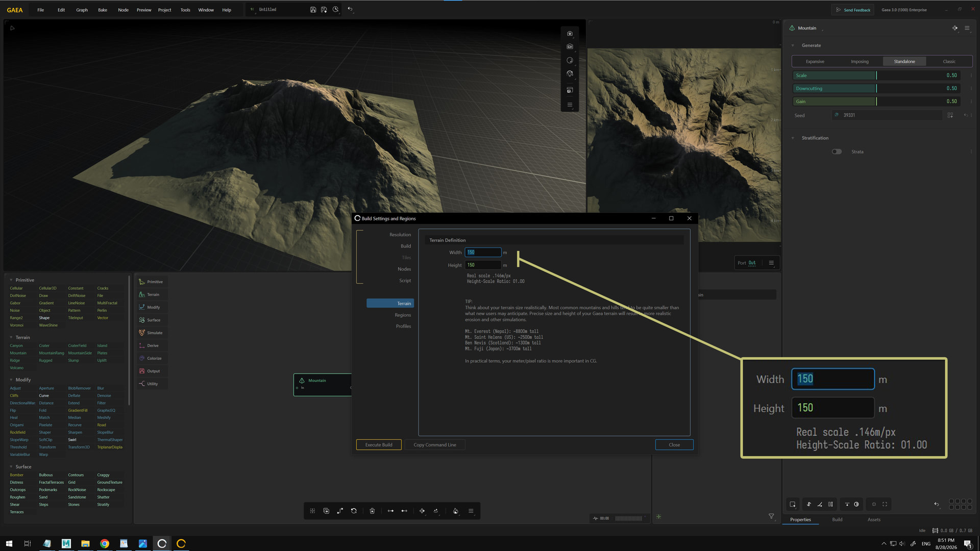Collapse the Generate section
Screen dimensions: 980x551
click(x=793, y=45)
